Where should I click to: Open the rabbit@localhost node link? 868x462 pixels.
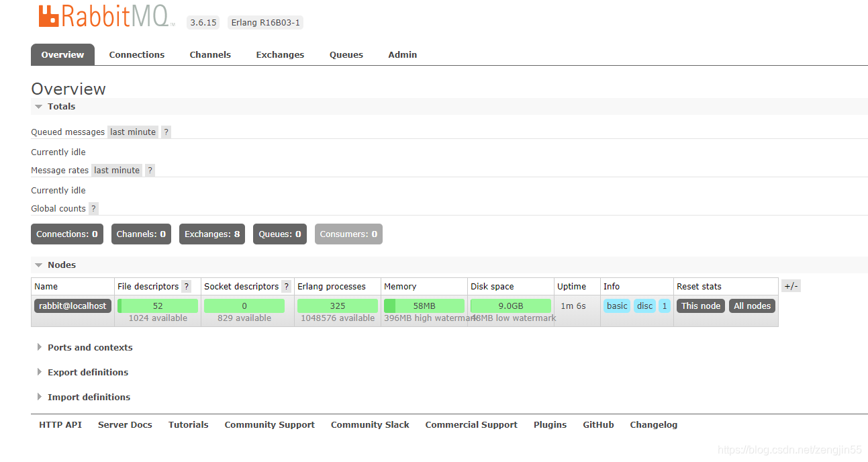pyautogui.click(x=73, y=306)
